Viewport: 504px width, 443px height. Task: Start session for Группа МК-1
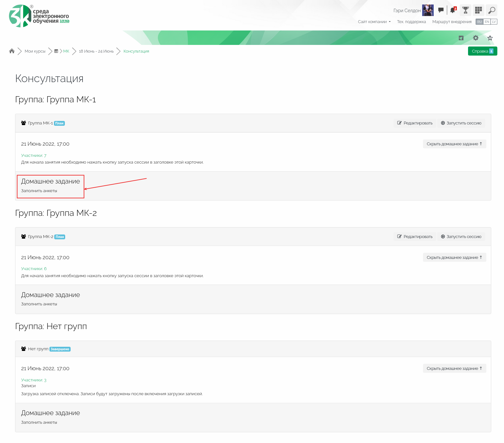461,123
